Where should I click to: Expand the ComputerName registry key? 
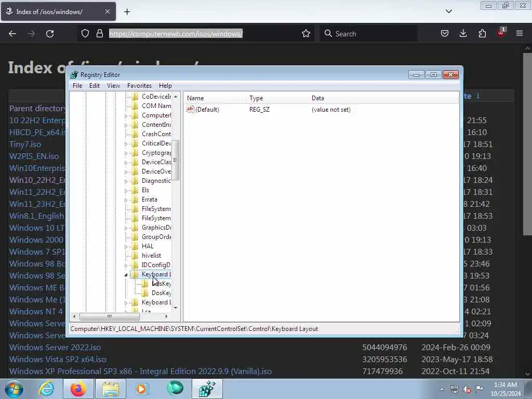126,116
